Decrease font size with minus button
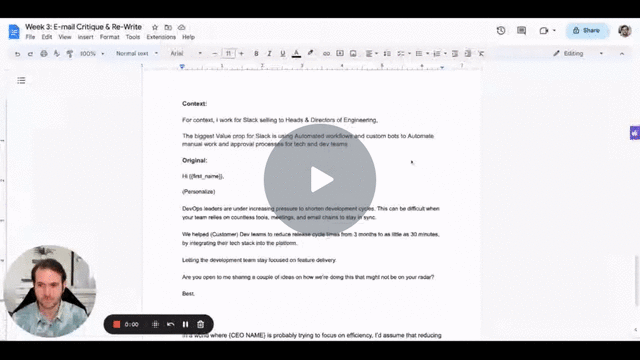The height and width of the screenshot is (360, 640). pyautogui.click(x=215, y=53)
